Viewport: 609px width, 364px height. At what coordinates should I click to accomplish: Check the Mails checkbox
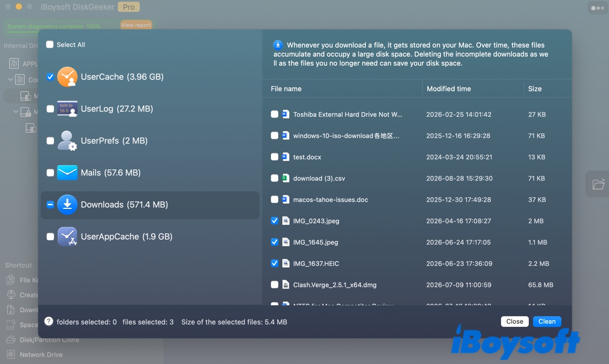(x=50, y=173)
